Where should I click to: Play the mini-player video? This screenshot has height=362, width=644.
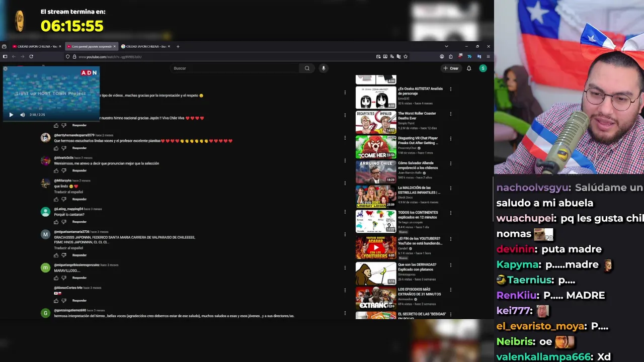point(11,115)
